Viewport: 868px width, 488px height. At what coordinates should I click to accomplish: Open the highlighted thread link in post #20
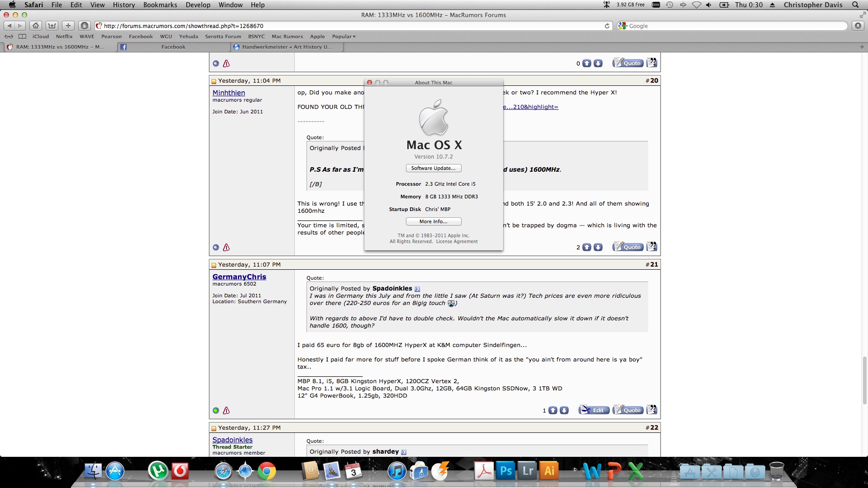(531, 107)
